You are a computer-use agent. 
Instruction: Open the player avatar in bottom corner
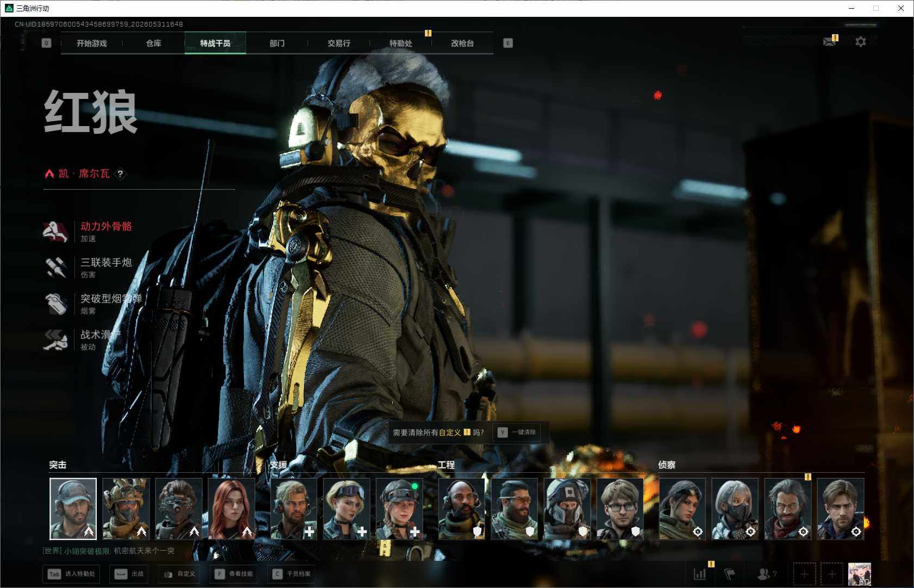pos(860,574)
